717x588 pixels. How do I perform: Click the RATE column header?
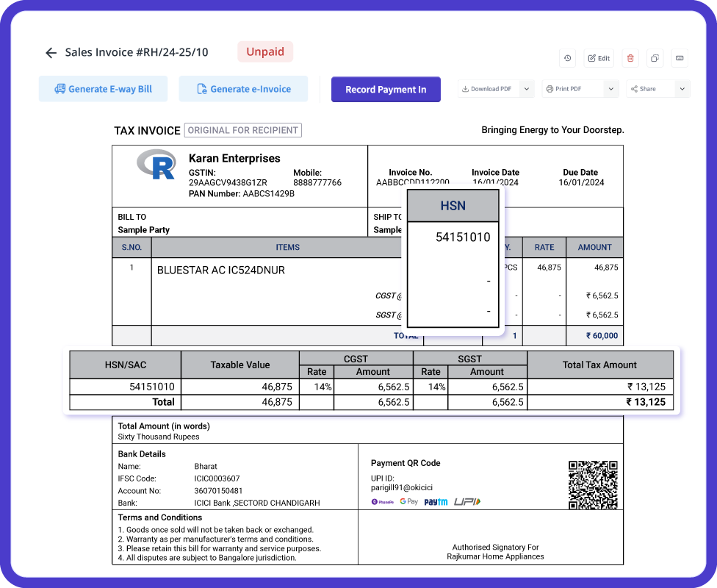544,248
